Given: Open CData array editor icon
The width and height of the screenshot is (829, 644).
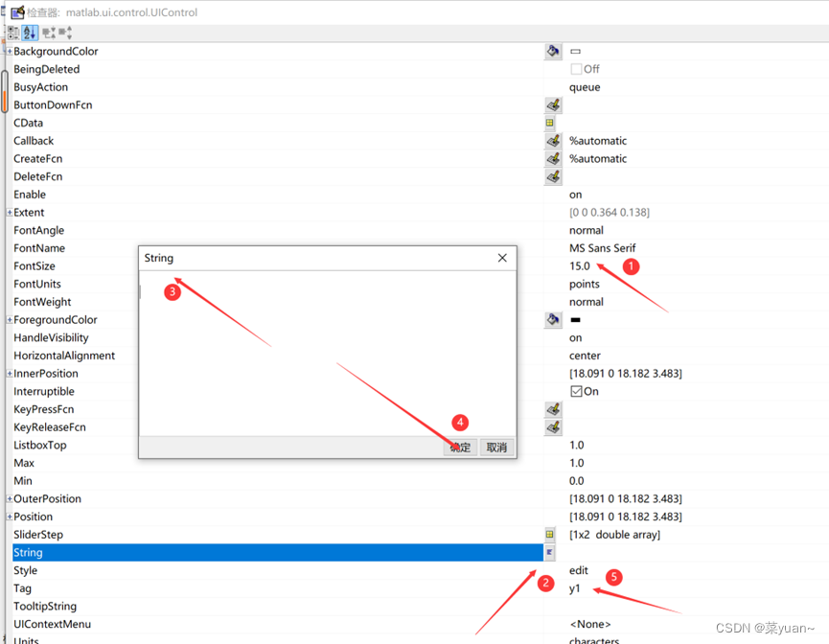Looking at the screenshot, I should tap(550, 123).
